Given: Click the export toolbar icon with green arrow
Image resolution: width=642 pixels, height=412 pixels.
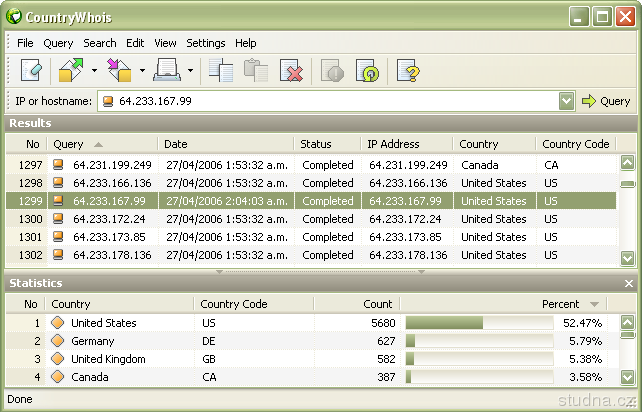Looking at the screenshot, I should pyautogui.click(x=72, y=71).
